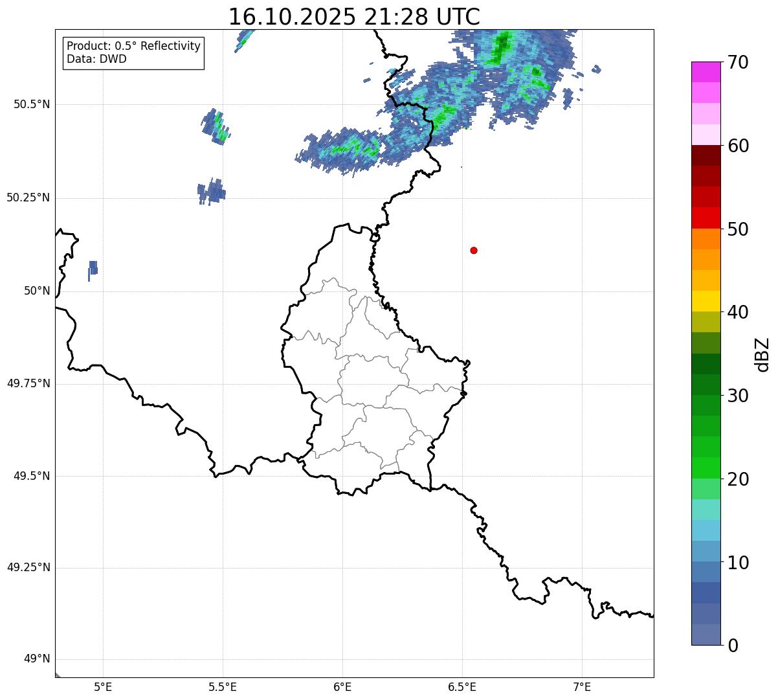This screenshot has height=700, width=778.
Task: Click the Product: 0.5° Reflectivity text
Action: 133,47
